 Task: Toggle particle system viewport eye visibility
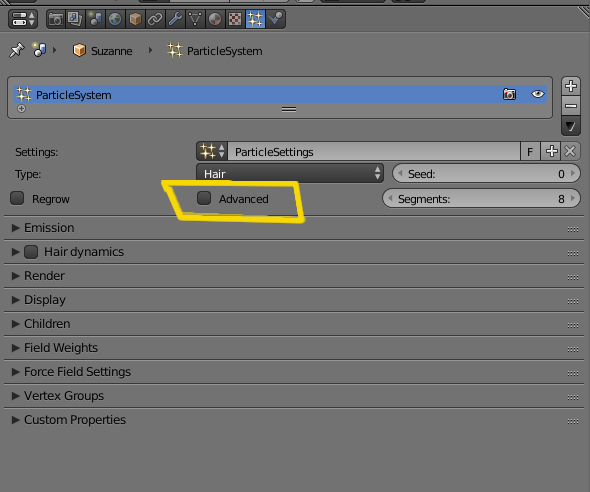(x=538, y=94)
